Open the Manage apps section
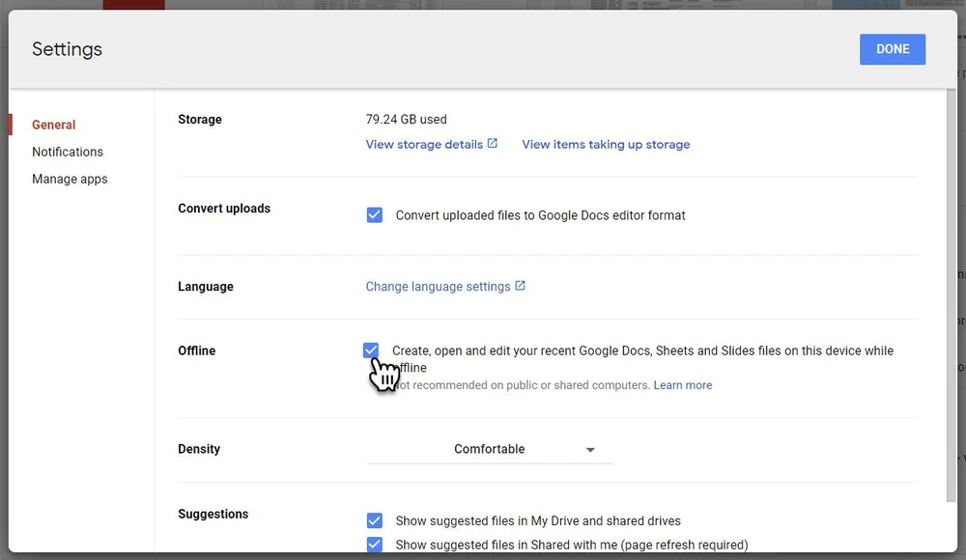966x560 pixels. [70, 179]
